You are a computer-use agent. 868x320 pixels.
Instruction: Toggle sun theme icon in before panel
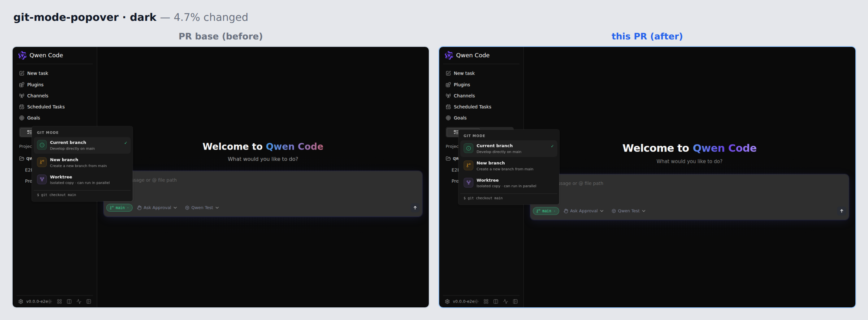50,301
